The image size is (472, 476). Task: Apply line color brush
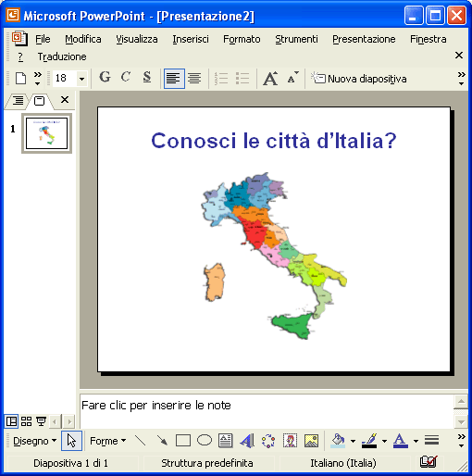(369, 441)
